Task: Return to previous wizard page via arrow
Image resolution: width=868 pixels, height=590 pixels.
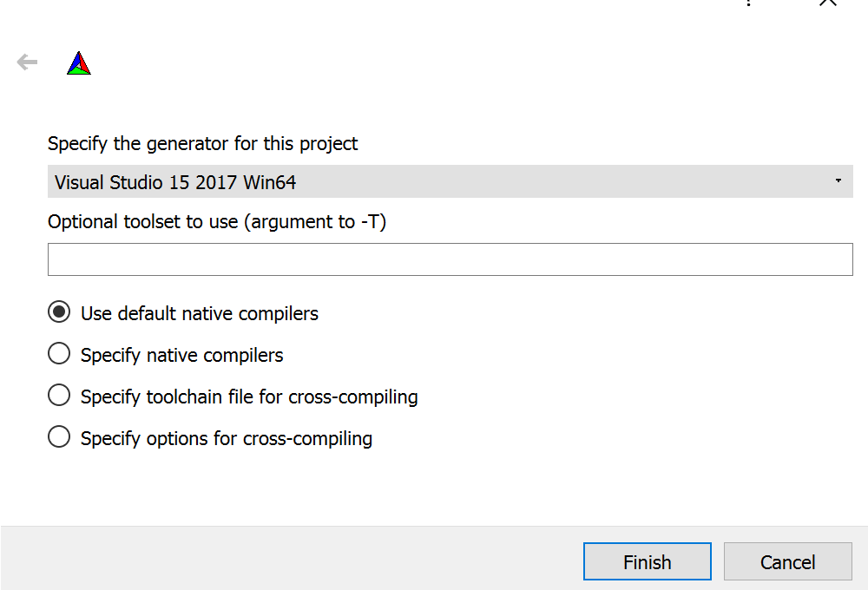Action: (26, 62)
